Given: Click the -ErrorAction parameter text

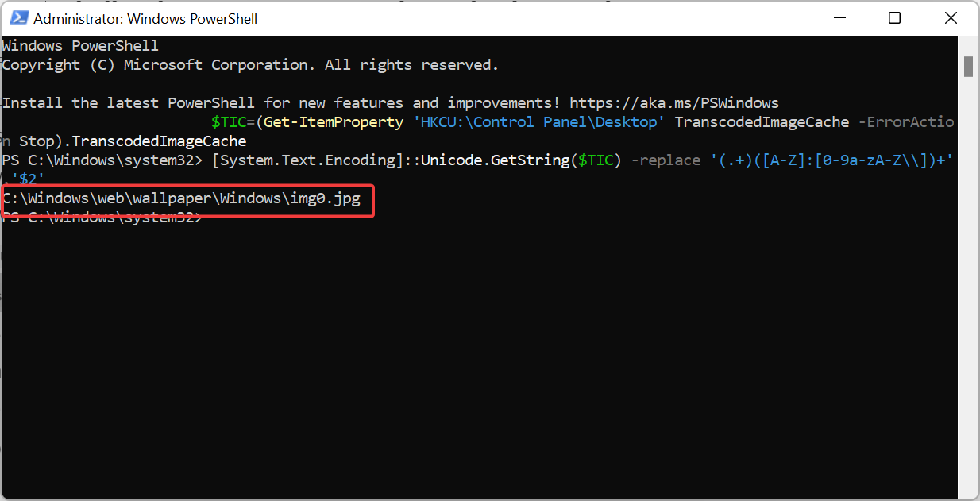Looking at the screenshot, I should click(x=905, y=121).
